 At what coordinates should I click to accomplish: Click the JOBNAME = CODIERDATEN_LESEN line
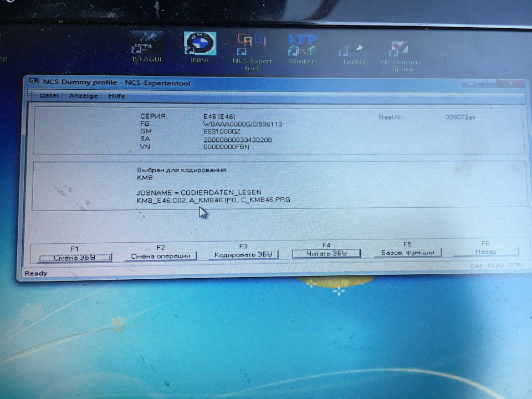pos(199,192)
